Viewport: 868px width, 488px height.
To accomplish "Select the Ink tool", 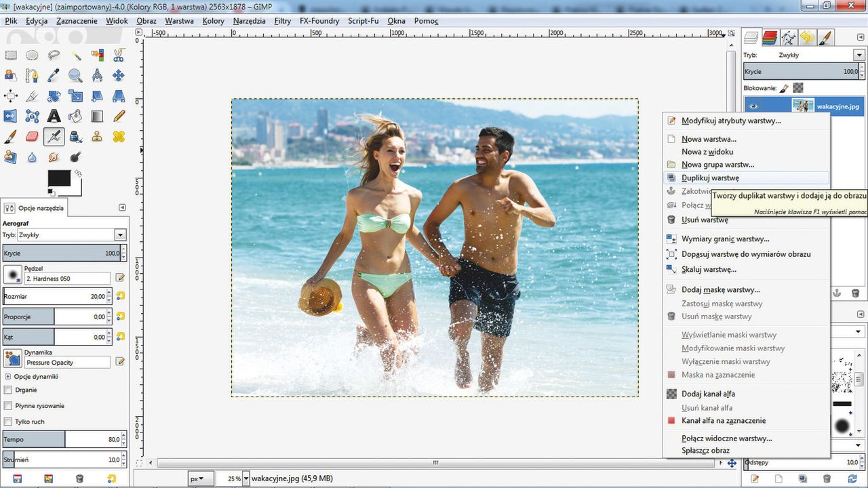I will pos(75,137).
